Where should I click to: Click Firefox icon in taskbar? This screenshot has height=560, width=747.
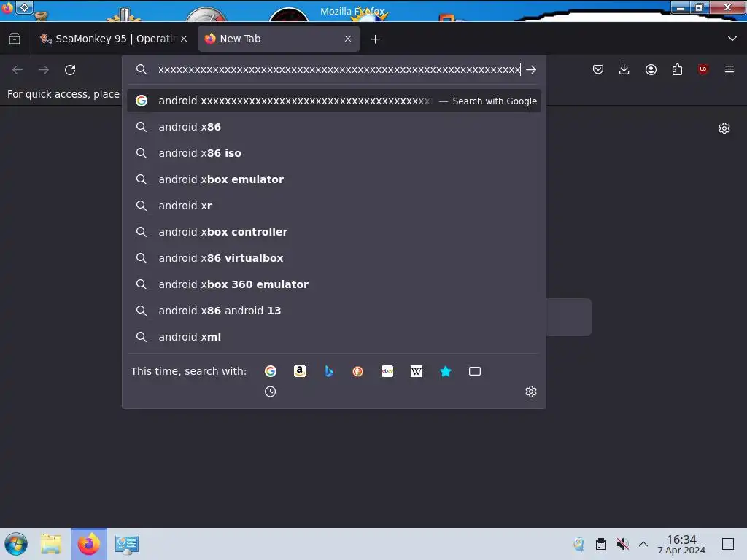click(x=89, y=544)
